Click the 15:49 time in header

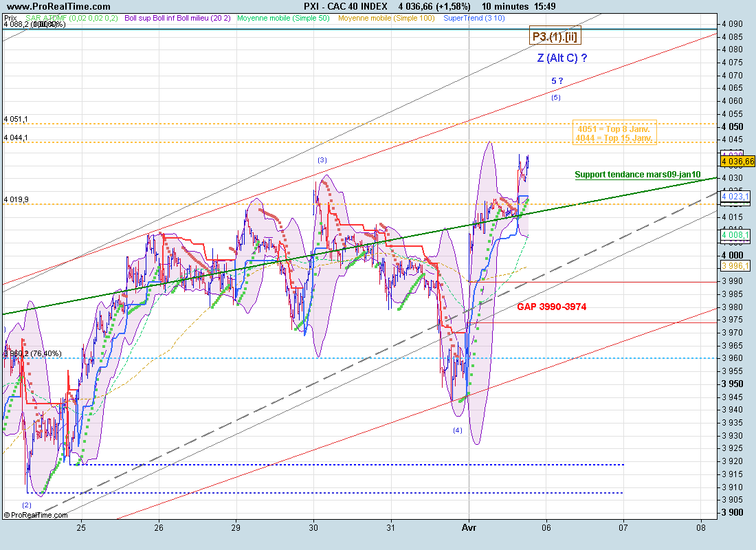pyautogui.click(x=544, y=6)
